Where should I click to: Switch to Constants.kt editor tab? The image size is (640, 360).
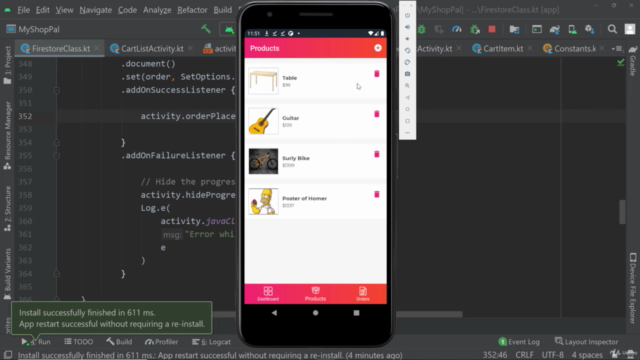575,49
